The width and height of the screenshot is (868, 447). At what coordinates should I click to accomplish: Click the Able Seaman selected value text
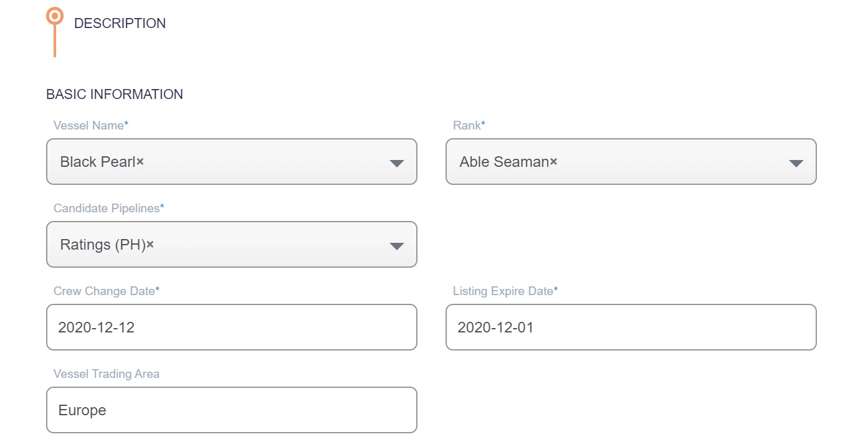point(503,162)
